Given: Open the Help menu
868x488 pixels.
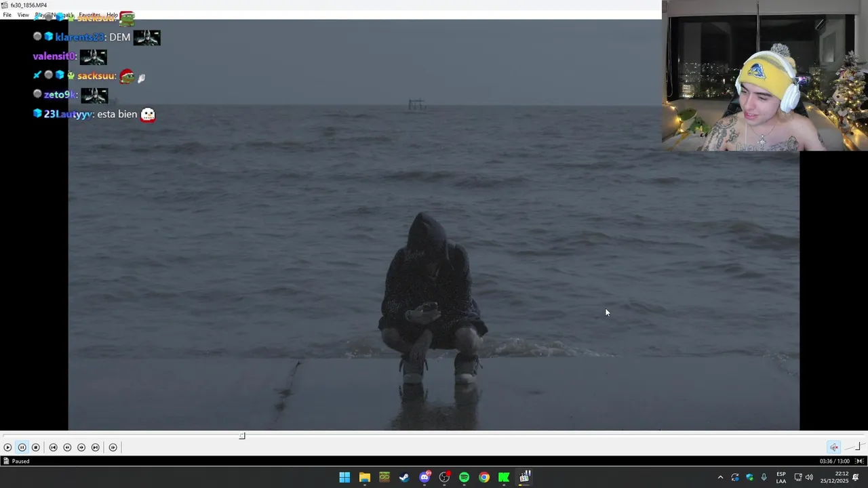Looking at the screenshot, I should point(112,15).
